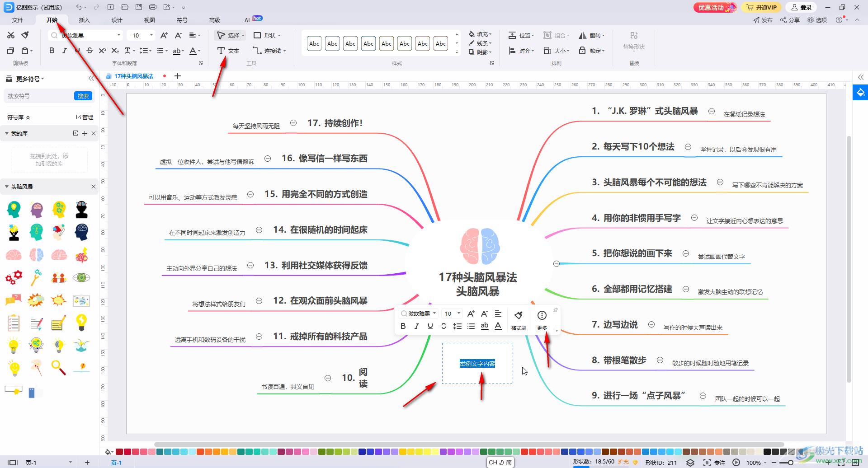Apply the first Abc style preset
This screenshot has height=468, width=868.
click(x=314, y=43)
